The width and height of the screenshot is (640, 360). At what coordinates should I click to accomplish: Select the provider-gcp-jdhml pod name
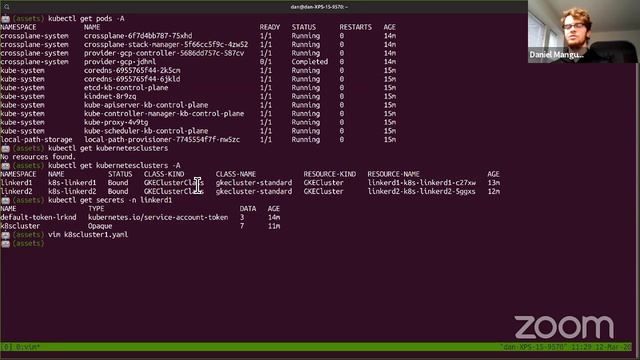(120, 62)
